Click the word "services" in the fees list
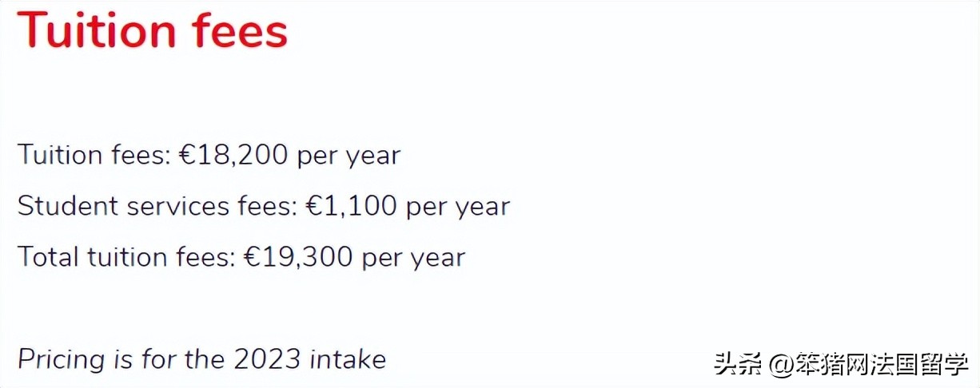This screenshot has width=980, height=388. (x=178, y=206)
